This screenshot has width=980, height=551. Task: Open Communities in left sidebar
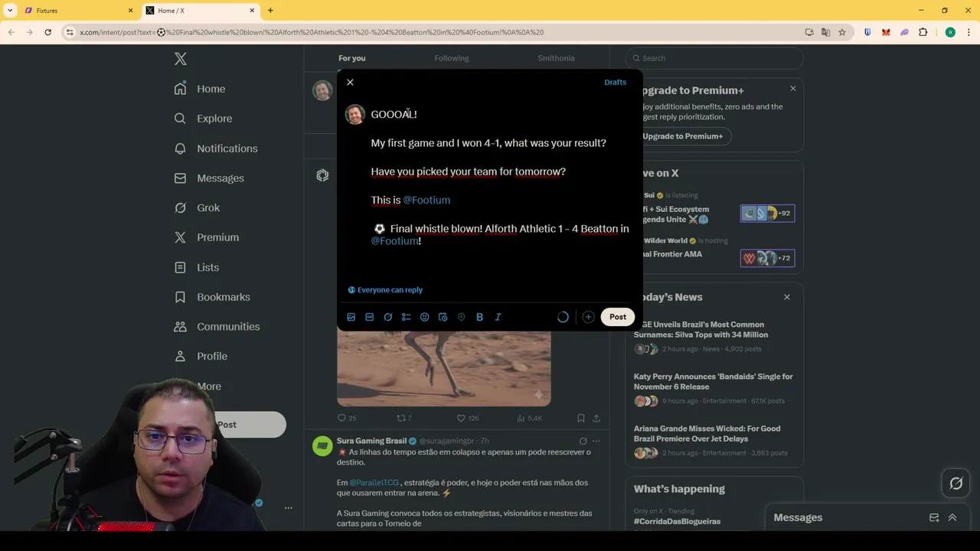pyautogui.click(x=217, y=327)
